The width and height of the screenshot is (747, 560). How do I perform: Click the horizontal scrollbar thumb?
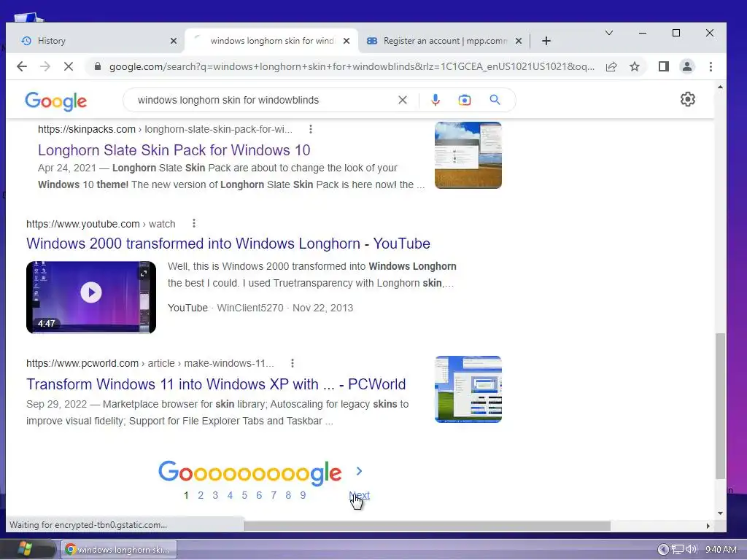click(x=427, y=526)
